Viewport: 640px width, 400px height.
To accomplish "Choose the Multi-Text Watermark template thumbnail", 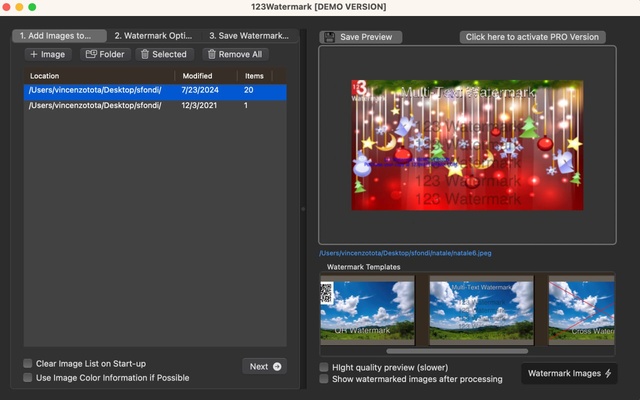I will click(x=481, y=310).
